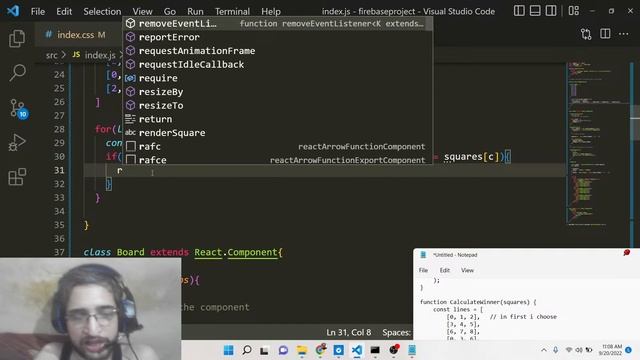Open the Windows Start menu
This screenshot has width=640, height=360.
[x=229, y=350]
